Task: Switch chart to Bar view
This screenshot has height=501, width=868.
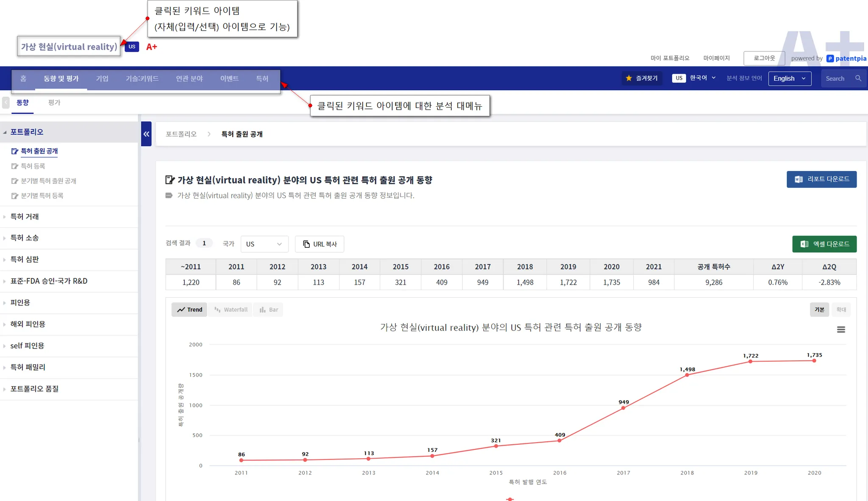Action: click(x=269, y=310)
